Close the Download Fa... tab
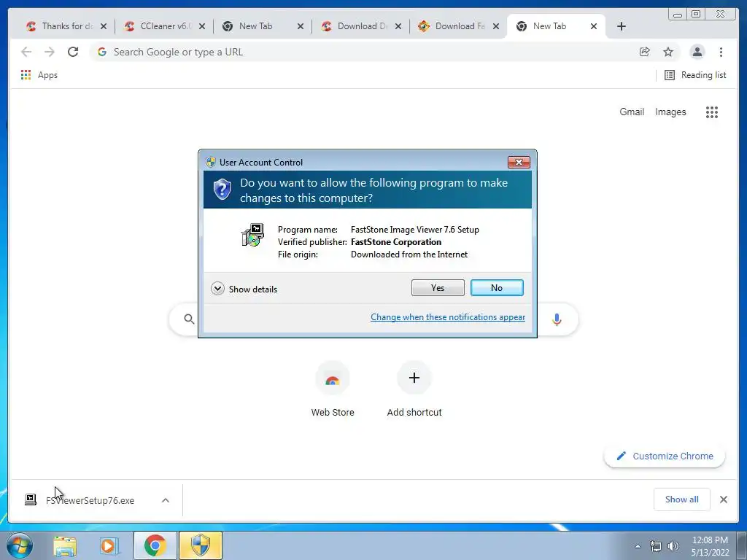747x560 pixels. click(x=496, y=27)
